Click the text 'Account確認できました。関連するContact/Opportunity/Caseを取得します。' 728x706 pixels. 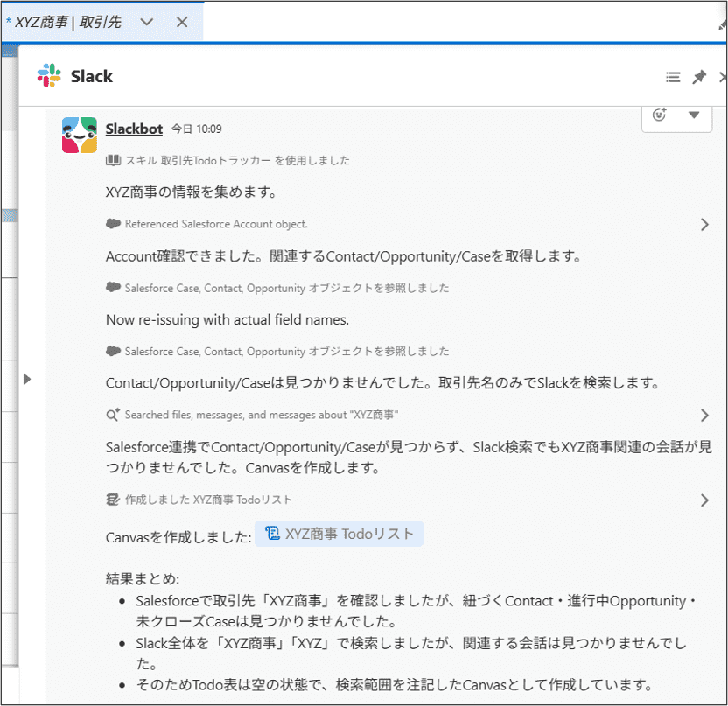click(x=344, y=256)
